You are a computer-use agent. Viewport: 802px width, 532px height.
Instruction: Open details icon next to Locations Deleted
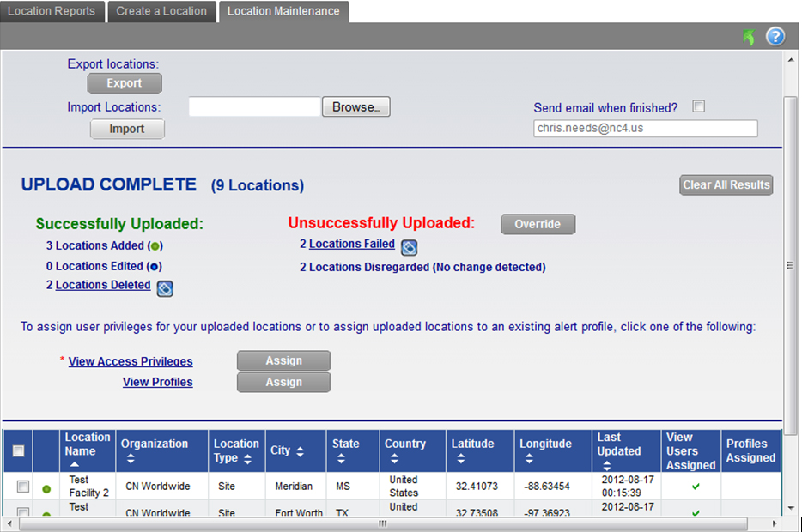[165, 288]
